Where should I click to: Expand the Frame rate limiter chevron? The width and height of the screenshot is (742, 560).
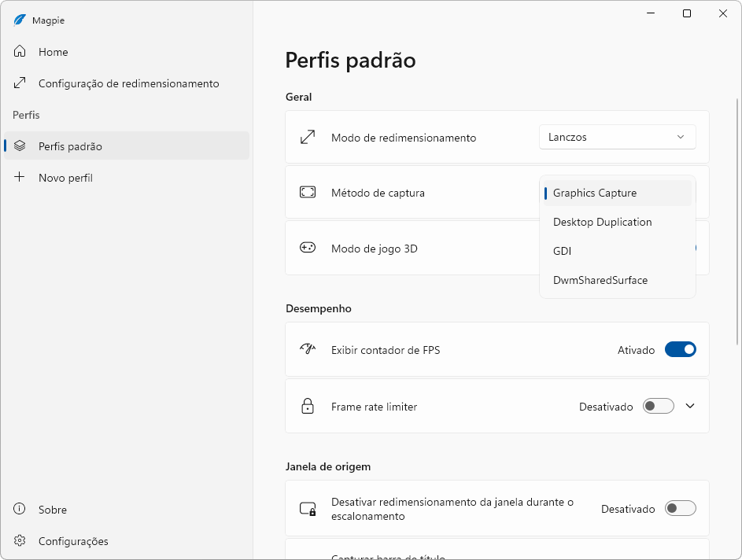click(x=690, y=407)
